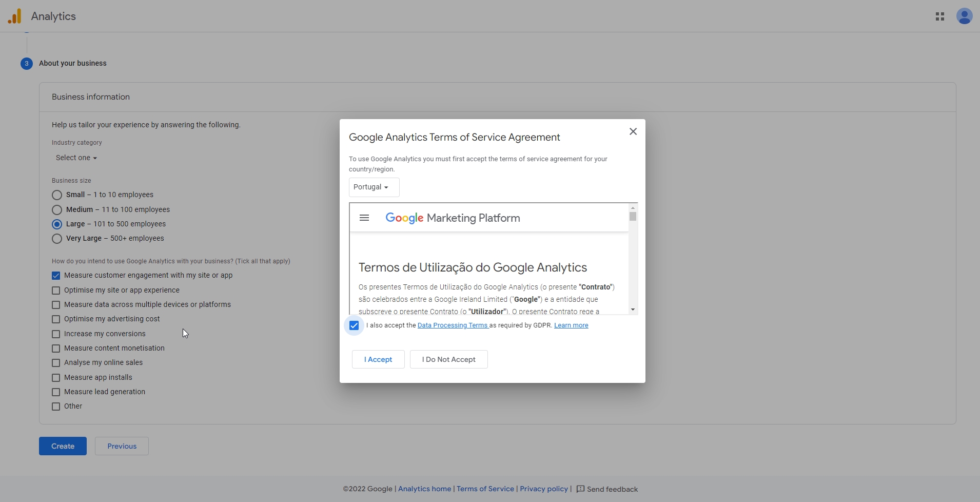Click the terms frame scroll up arrow

click(x=633, y=207)
